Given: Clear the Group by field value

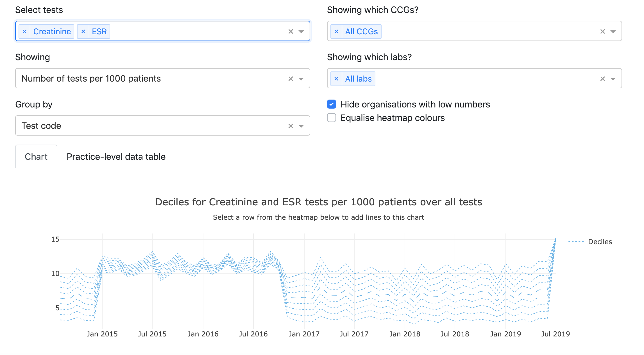Looking at the screenshot, I should tap(291, 126).
